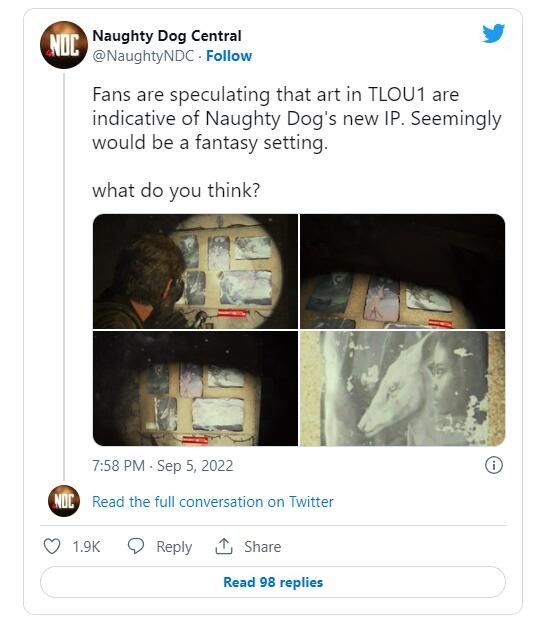
Task: Open the Naughty Dog Central display name
Action: [167, 36]
